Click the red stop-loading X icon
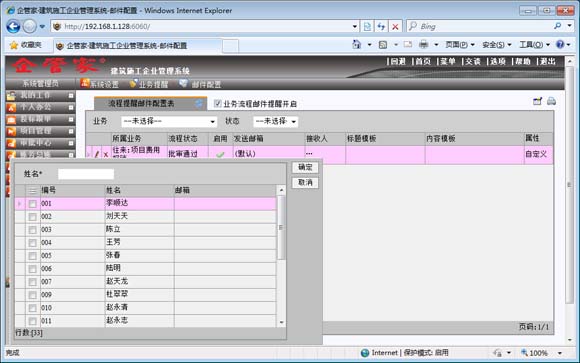The height and width of the screenshot is (363, 580). [395, 26]
